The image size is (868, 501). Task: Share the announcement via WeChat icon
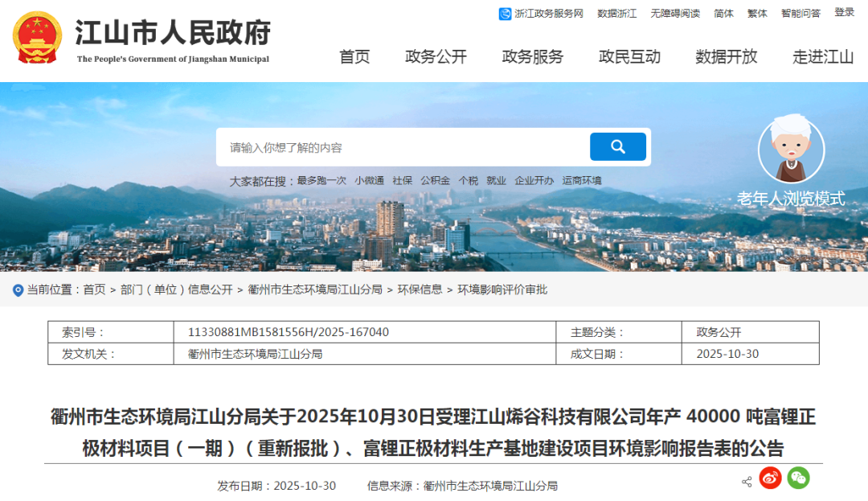[x=798, y=478]
